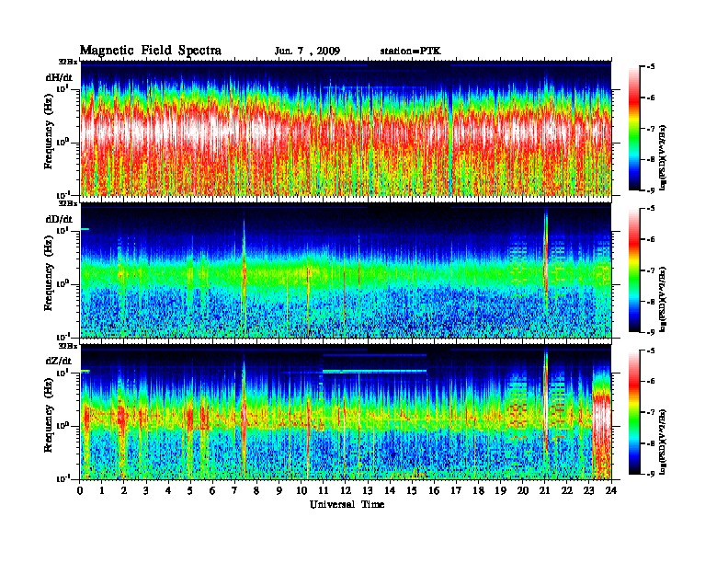Click the "dD/dt" panel label

click(x=59, y=219)
